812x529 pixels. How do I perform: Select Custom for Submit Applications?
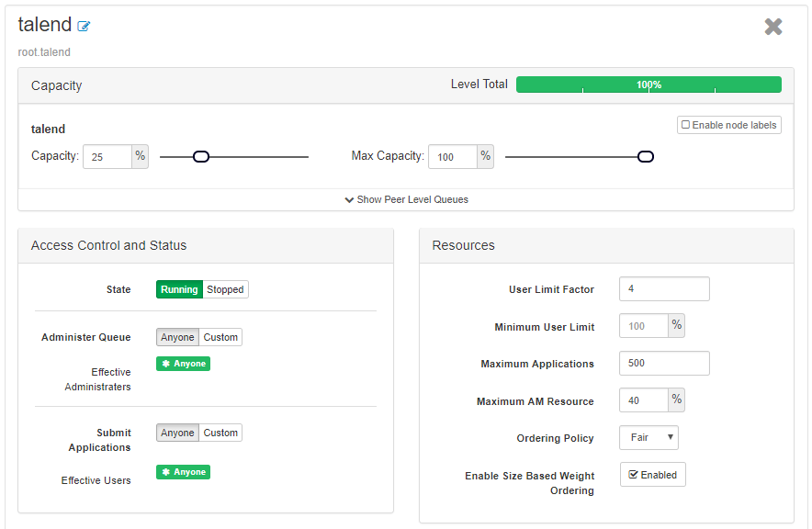coord(220,433)
